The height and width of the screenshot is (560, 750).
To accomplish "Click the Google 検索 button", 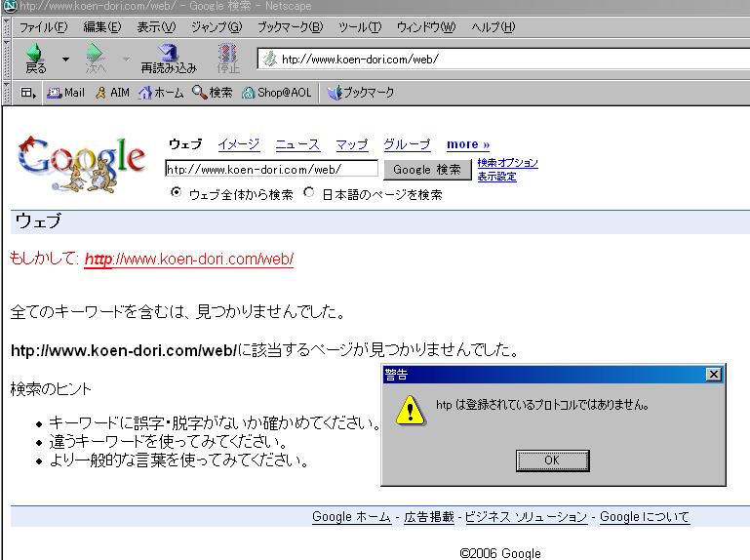I will coord(427,170).
